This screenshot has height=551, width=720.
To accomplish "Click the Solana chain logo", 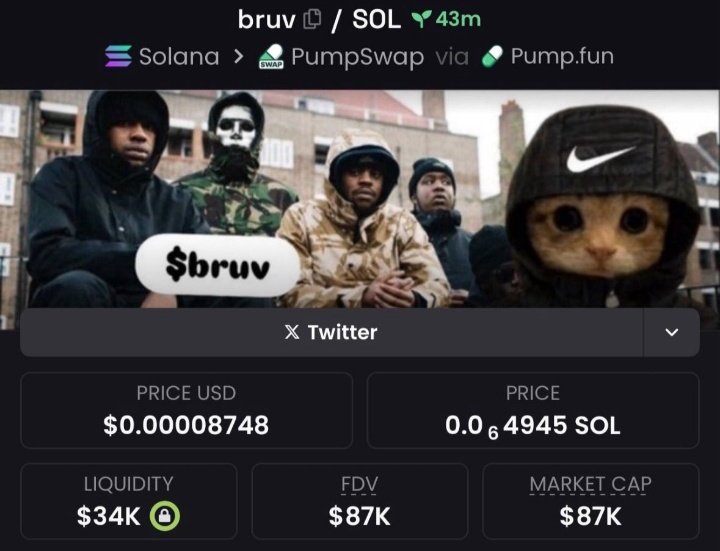I will click(118, 56).
